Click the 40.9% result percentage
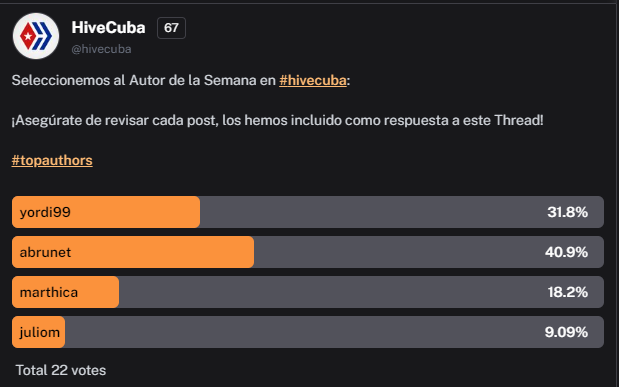This screenshot has height=387, width=619. pyautogui.click(x=566, y=252)
